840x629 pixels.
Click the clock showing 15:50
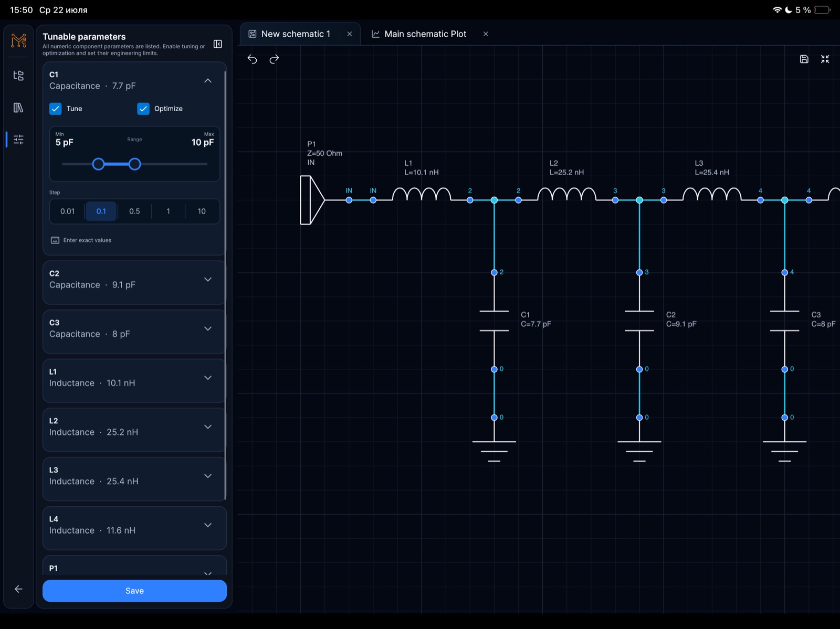pyautogui.click(x=22, y=10)
